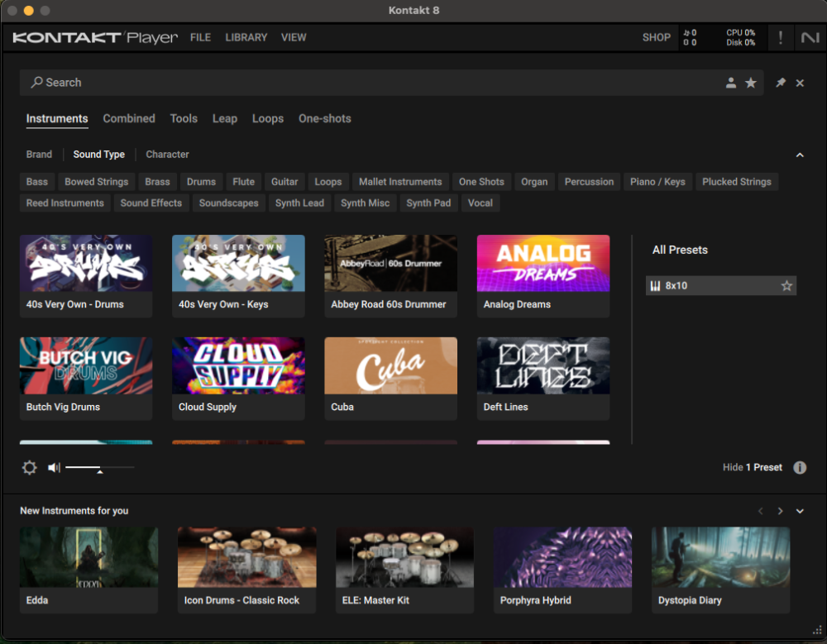Open the LIBRARY menu
Image resolution: width=827 pixels, height=644 pixels.
tap(246, 37)
